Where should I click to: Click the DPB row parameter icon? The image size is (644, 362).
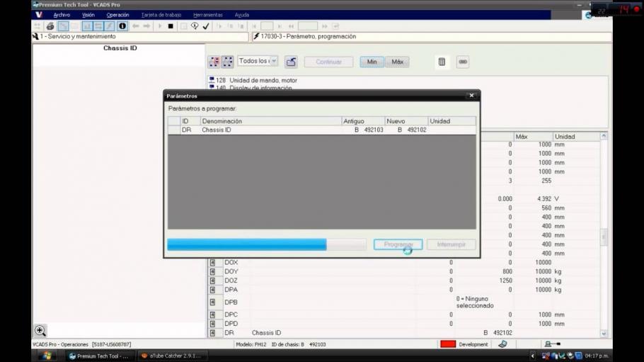click(213, 302)
